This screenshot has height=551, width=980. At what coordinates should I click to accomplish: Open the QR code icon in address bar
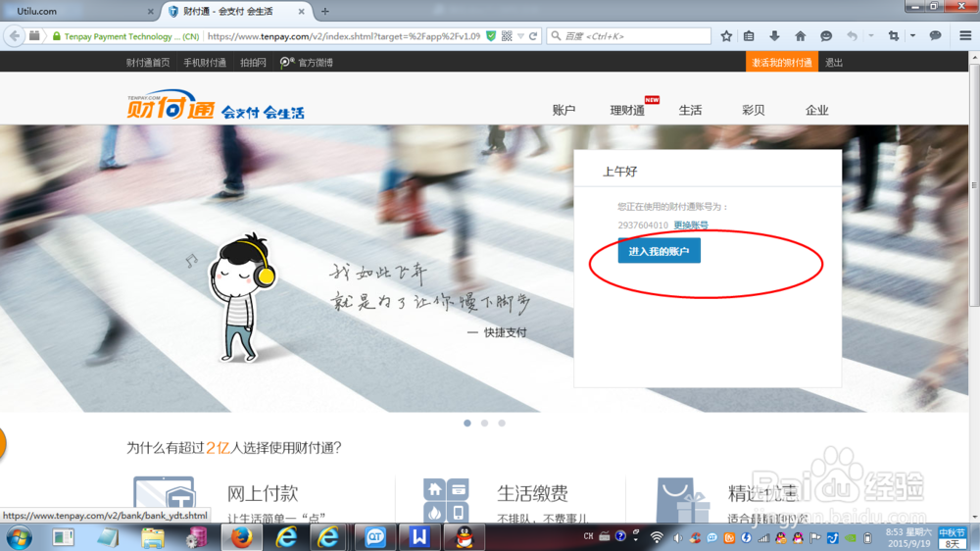pyautogui.click(x=507, y=36)
